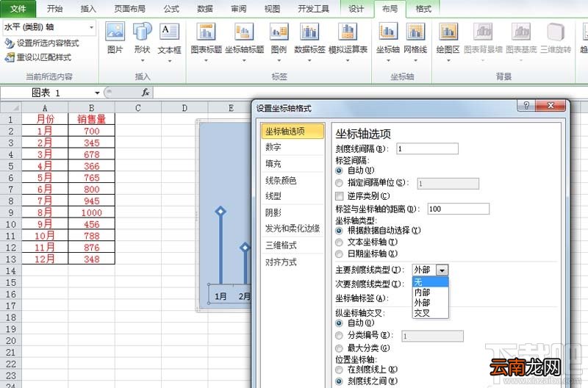Select 刻度线之间 radio button
The image size is (588, 388).
(x=339, y=381)
